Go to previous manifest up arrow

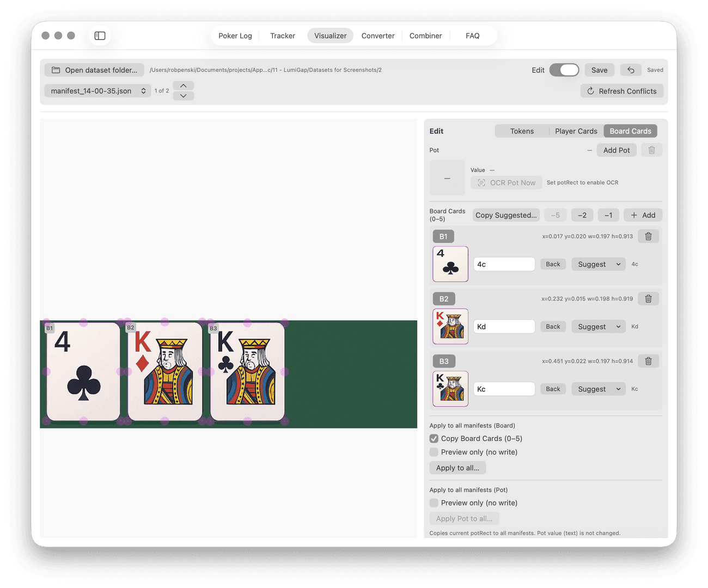click(184, 86)
